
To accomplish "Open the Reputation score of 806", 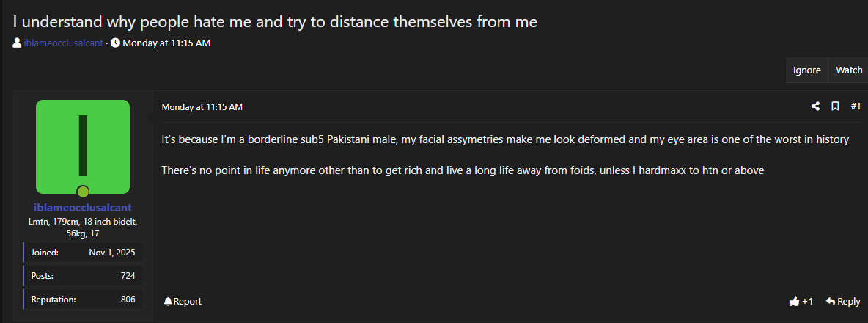I will (x=128, y=300).
